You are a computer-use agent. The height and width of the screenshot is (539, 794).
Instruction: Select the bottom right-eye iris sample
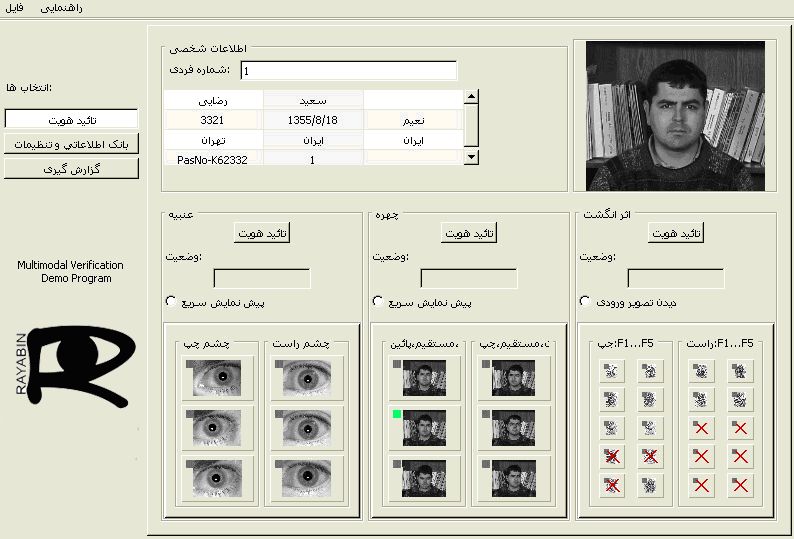pos(306,477)
